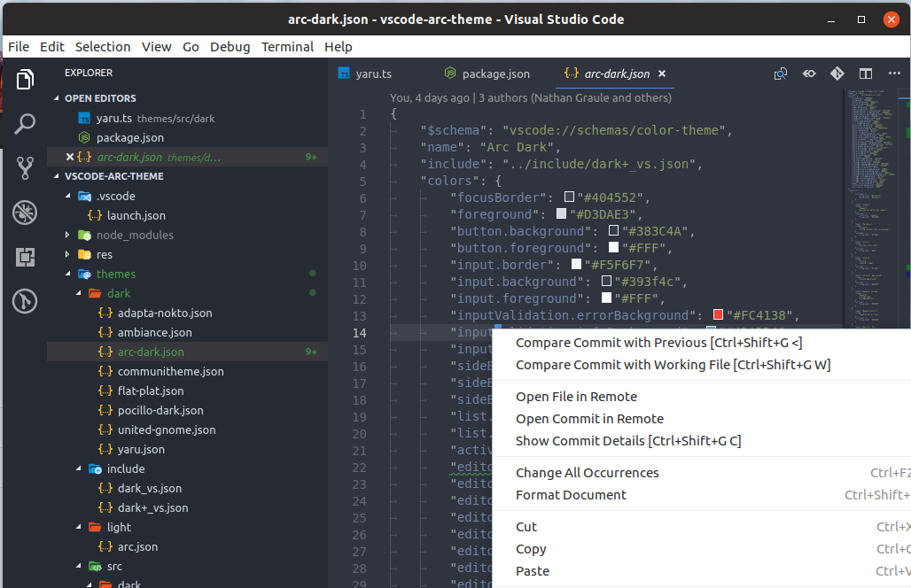Close the arc-dark.json editor tab

point(662,73)
